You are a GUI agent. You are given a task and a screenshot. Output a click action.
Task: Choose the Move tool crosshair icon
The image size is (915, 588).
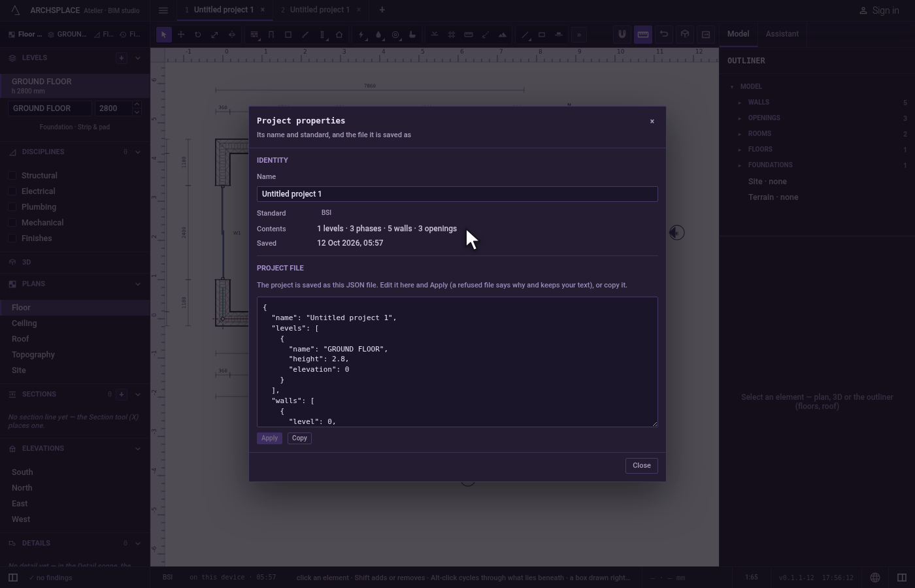coord(181,35)
